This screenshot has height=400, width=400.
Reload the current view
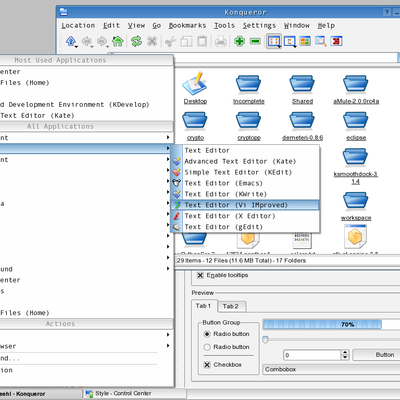coord(136,41)
